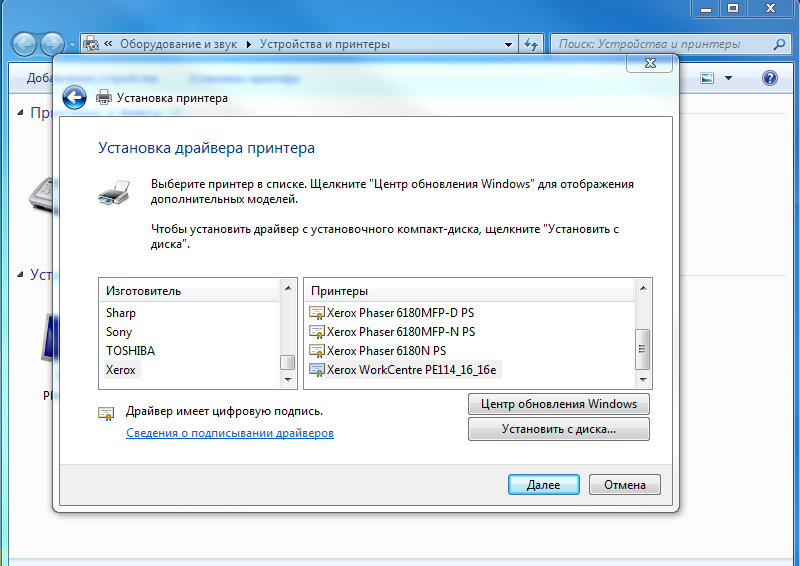Expand the address bar history dropdown
Screen dimensions: 800x566
coord(508,44)
